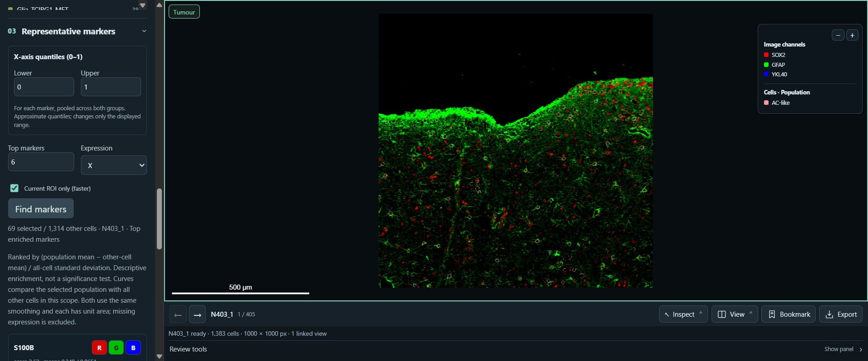Open the Expression dropdown
The width and height of the screenshot is (868, 361).
(x=114, y=165)
